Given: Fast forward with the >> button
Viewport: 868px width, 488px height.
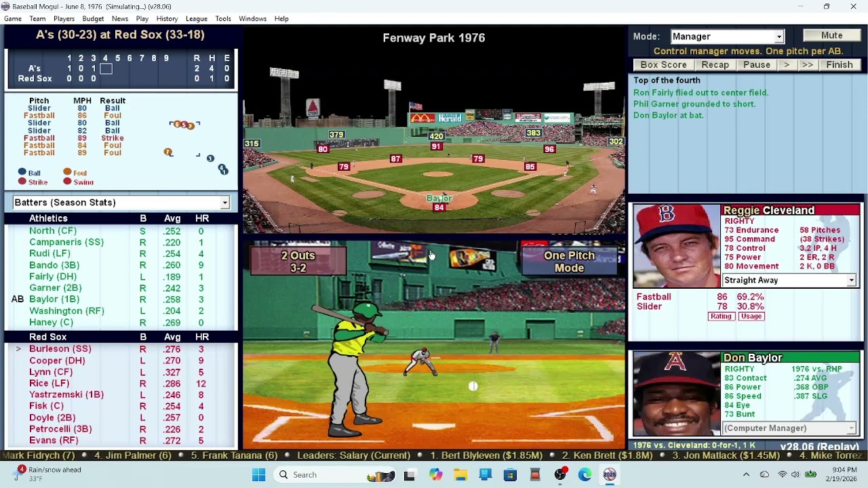Looking at the screenshot, I should coord(807,65).
